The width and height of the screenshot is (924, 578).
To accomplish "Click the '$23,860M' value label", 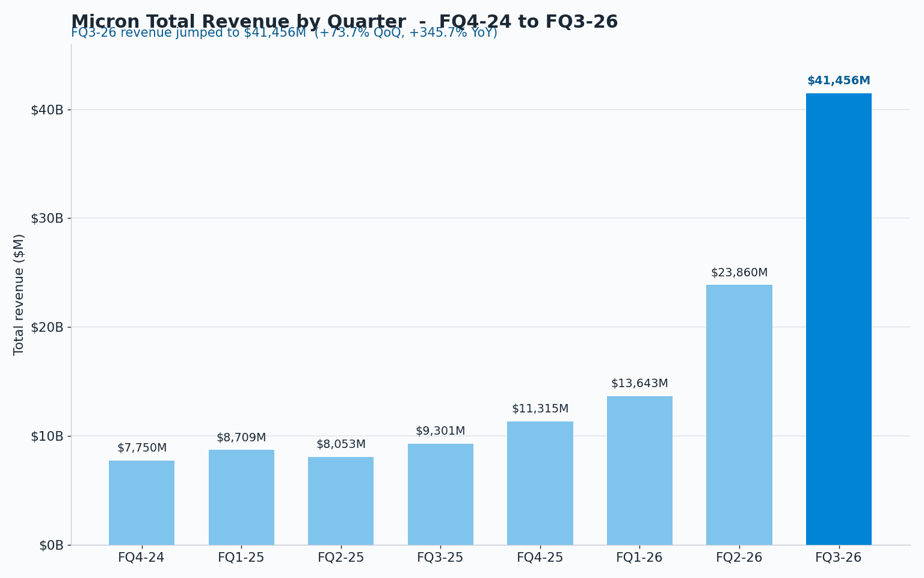I will (739, 273).
